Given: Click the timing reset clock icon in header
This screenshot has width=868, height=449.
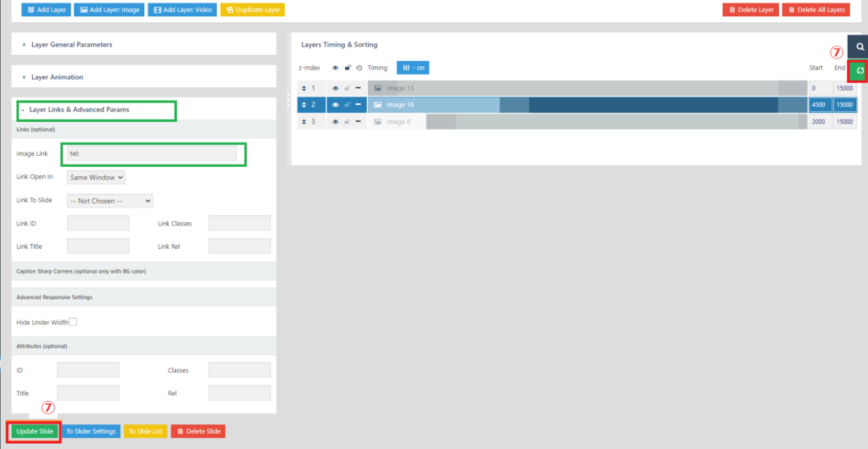Looking at the screenshot, I should pyautogui.click(x=359, y=68).
